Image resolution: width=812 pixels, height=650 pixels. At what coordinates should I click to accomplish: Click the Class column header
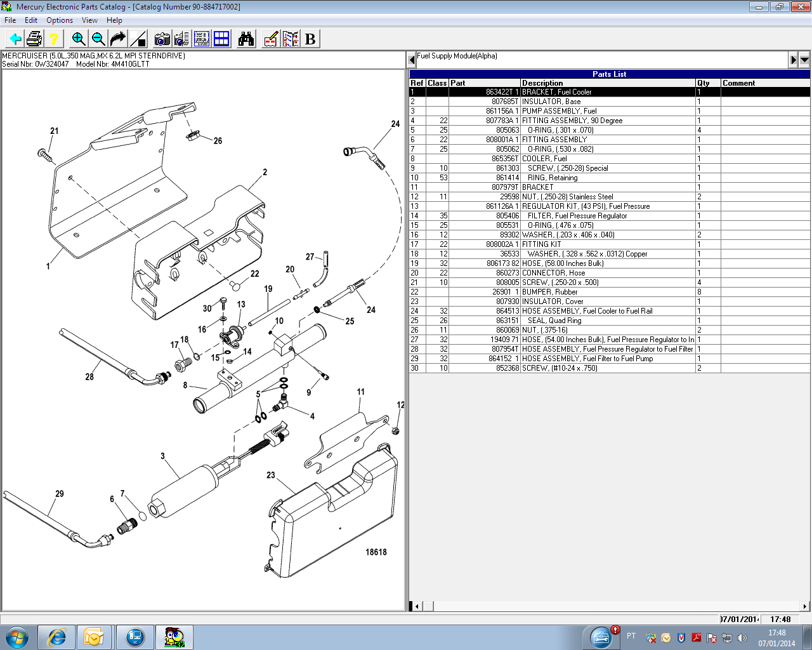pyautogui.click(x=437, y=83)
